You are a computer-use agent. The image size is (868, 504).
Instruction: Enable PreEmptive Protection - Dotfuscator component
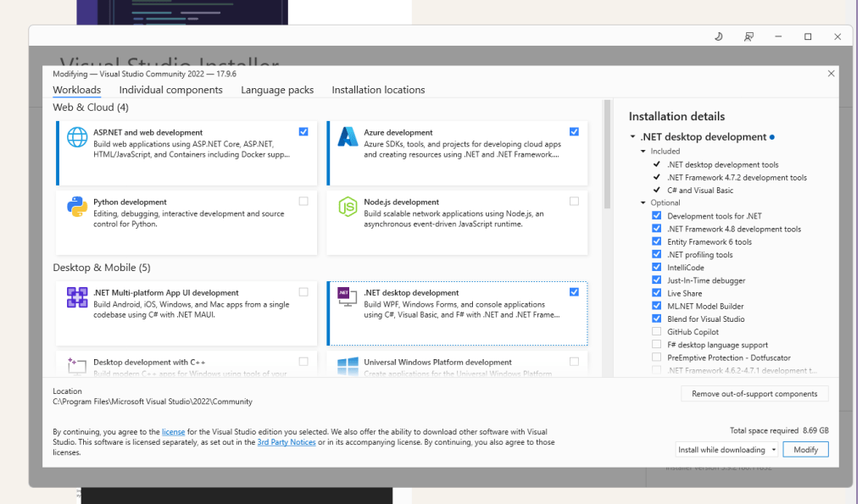657,357
